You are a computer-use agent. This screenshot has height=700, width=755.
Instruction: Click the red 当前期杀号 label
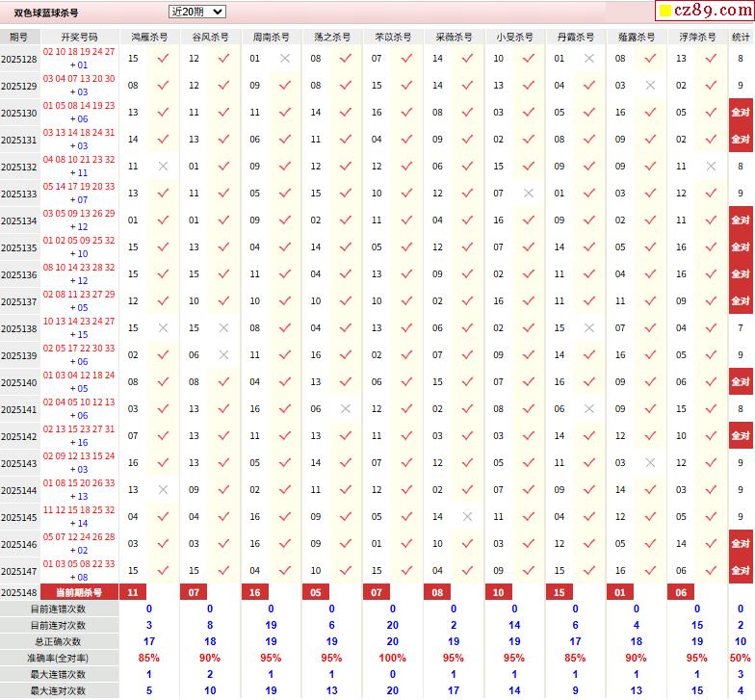coord(79,592)
